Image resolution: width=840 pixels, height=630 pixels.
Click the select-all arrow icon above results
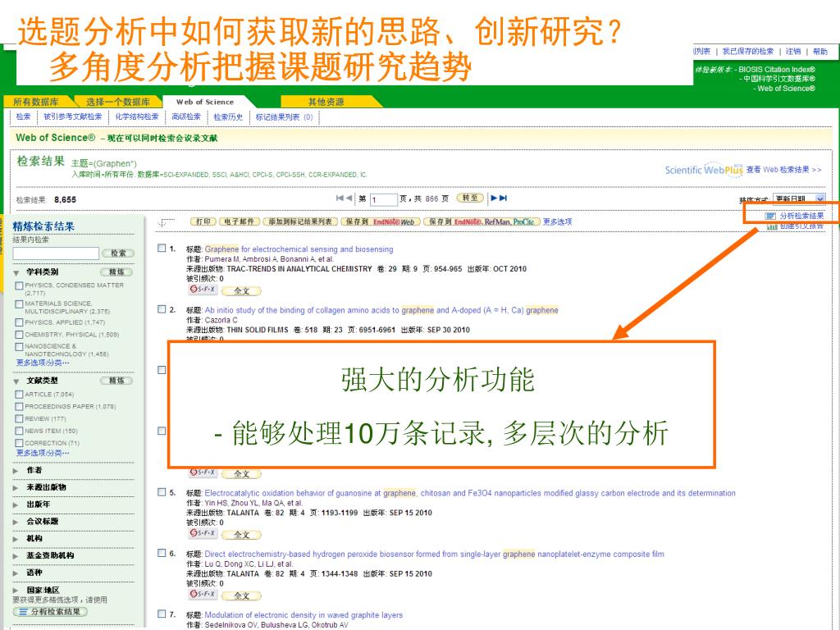166,222
